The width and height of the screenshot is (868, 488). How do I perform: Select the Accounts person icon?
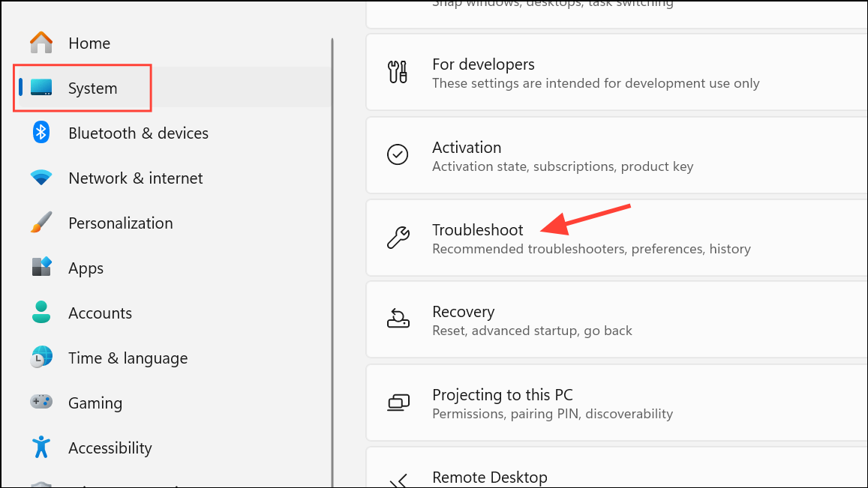tap(40, 313)
